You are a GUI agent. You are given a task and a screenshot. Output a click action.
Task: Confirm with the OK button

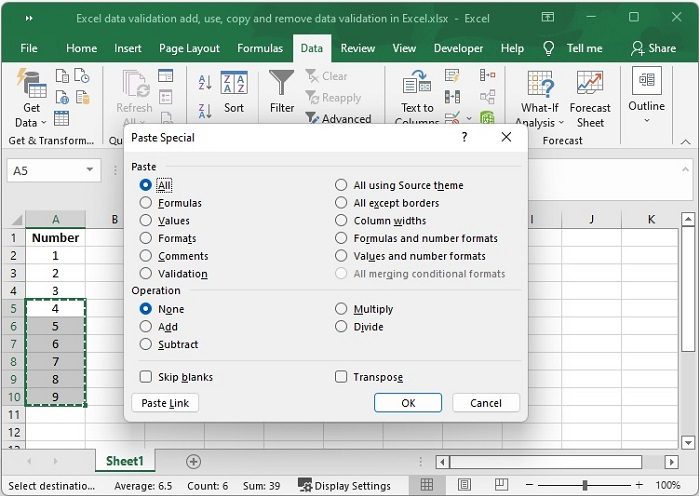point(408,403)
